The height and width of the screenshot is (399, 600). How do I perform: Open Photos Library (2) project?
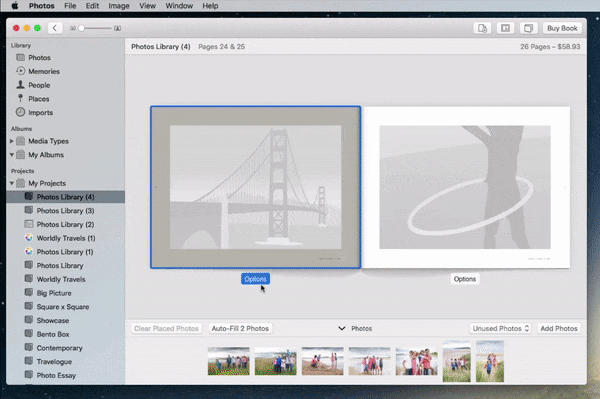(x=65, y=225)
